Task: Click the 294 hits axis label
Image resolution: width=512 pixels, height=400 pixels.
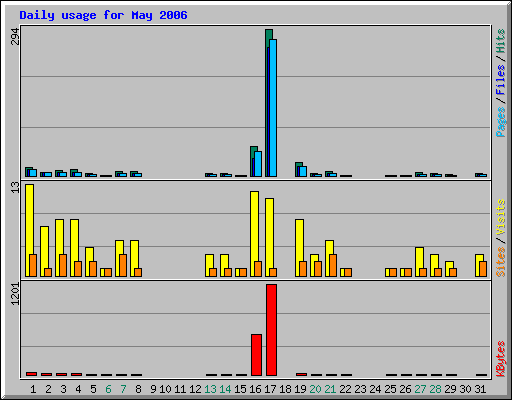Action: click(x=15, y=37)
